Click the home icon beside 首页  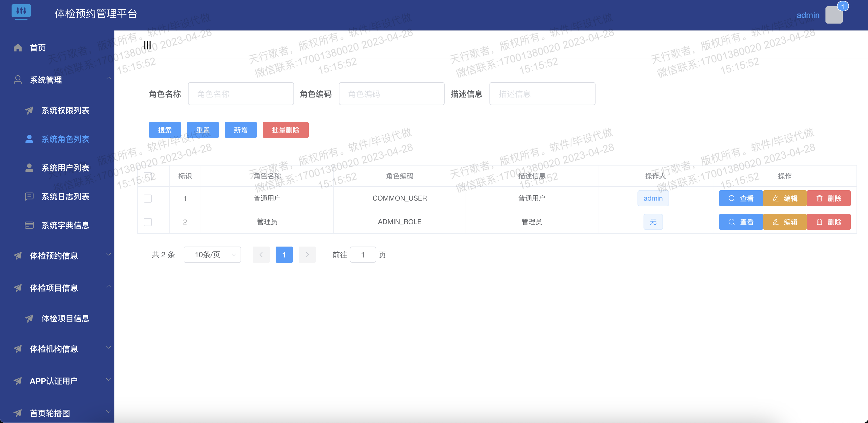[18, 48]
